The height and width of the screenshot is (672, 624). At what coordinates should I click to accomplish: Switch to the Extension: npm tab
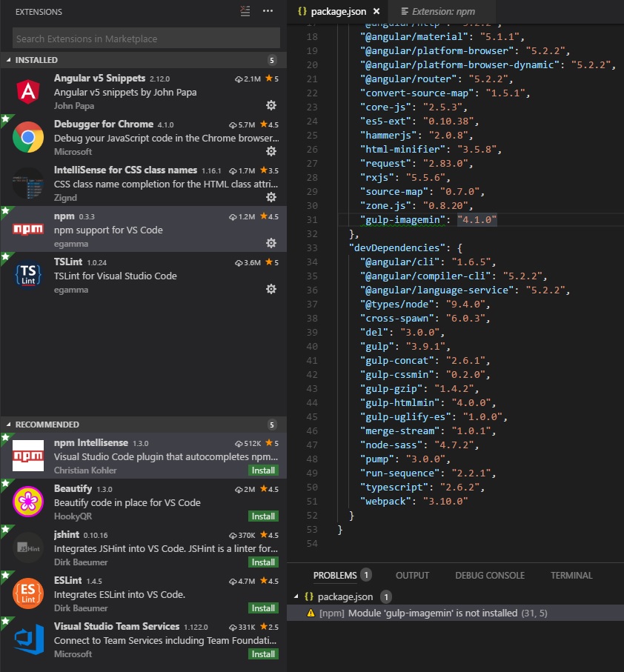pos(443,12)
